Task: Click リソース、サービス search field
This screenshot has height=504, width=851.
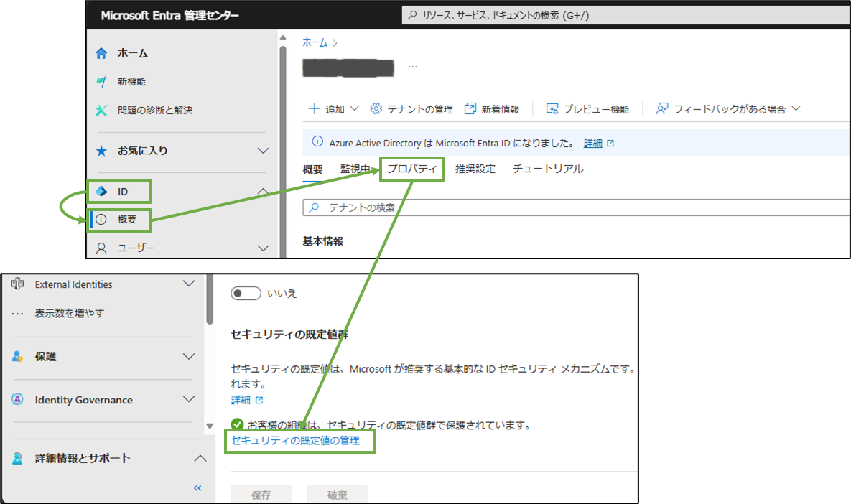Action: coord(626,15)
